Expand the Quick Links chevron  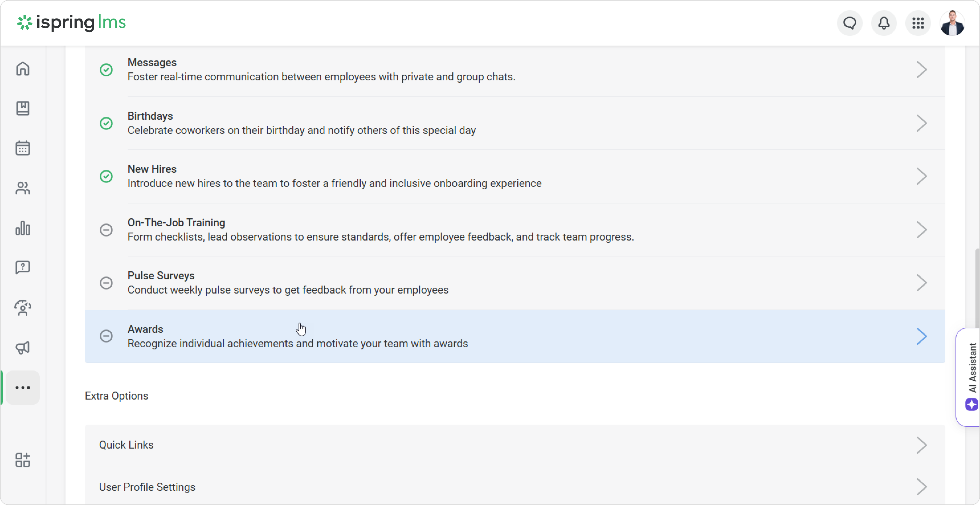(921, 445)
